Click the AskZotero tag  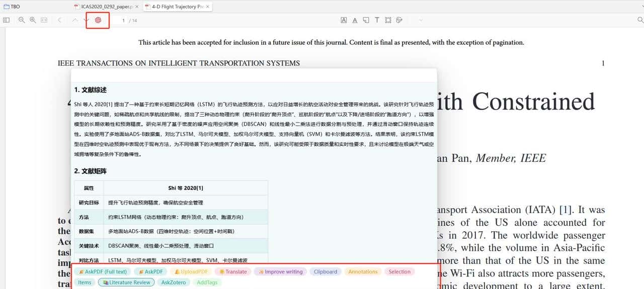pos(174,282)
